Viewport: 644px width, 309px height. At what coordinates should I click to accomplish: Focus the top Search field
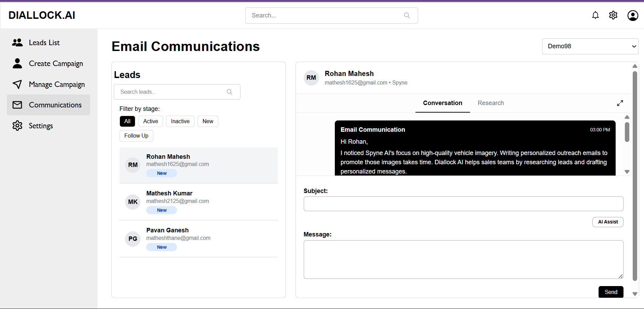tap(331, 15)
